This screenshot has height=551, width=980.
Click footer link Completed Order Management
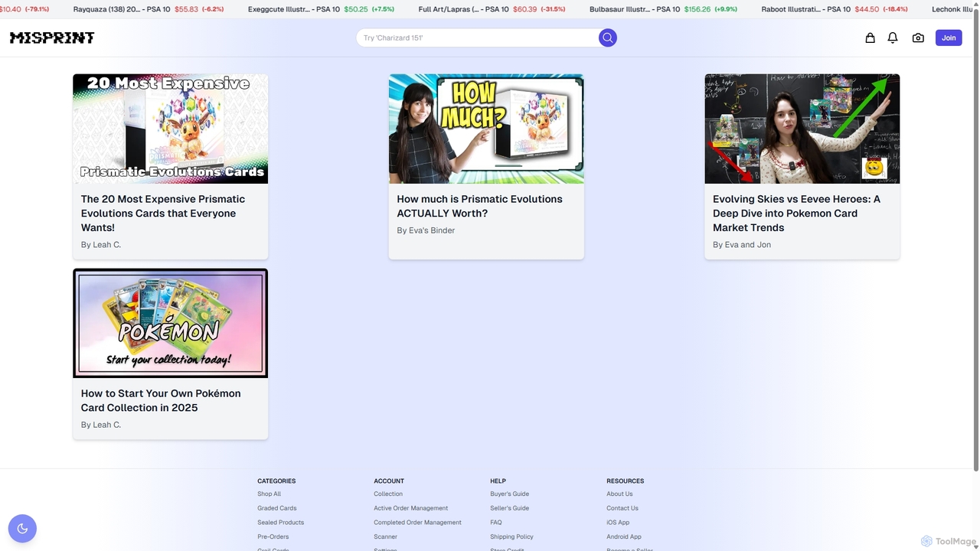click(x=417, y=523)
